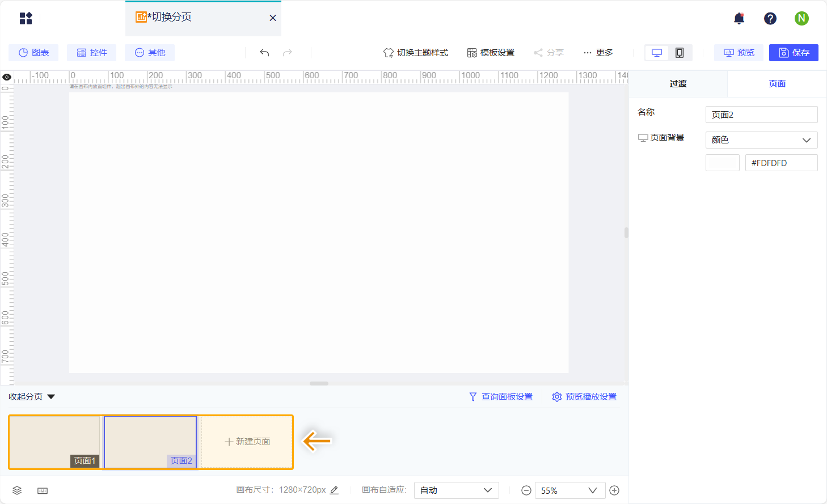Collapse pages with 收起分页
Screen dimensions: 827x504
[32, 397]
